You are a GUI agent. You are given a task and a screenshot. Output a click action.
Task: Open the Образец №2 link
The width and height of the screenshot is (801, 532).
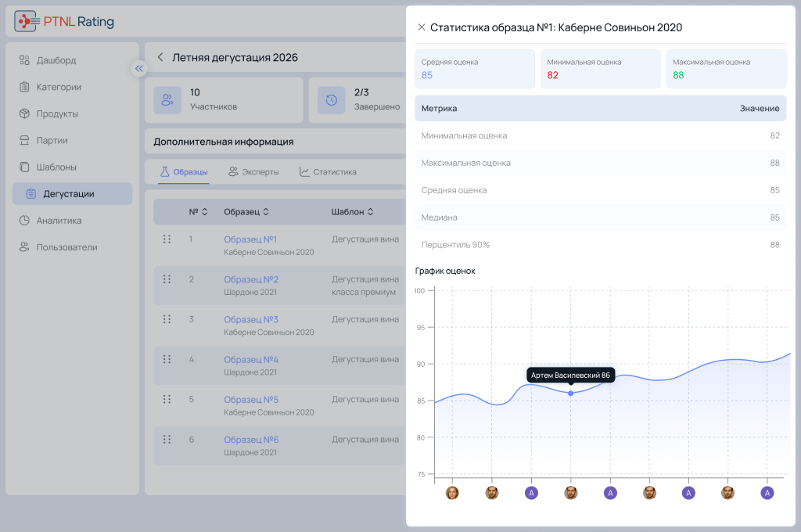[x=251, y=279]
